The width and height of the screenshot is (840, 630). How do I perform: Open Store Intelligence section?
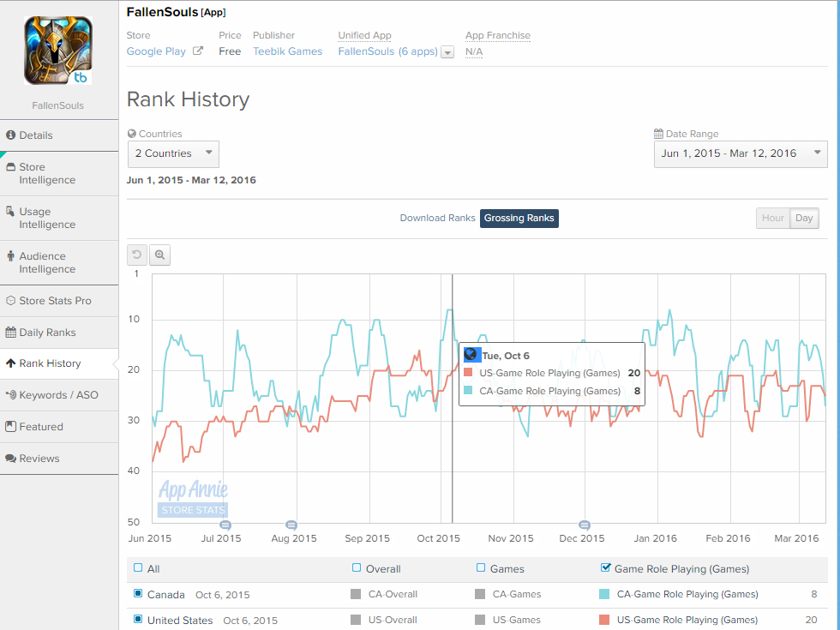[x=59, y=173]
